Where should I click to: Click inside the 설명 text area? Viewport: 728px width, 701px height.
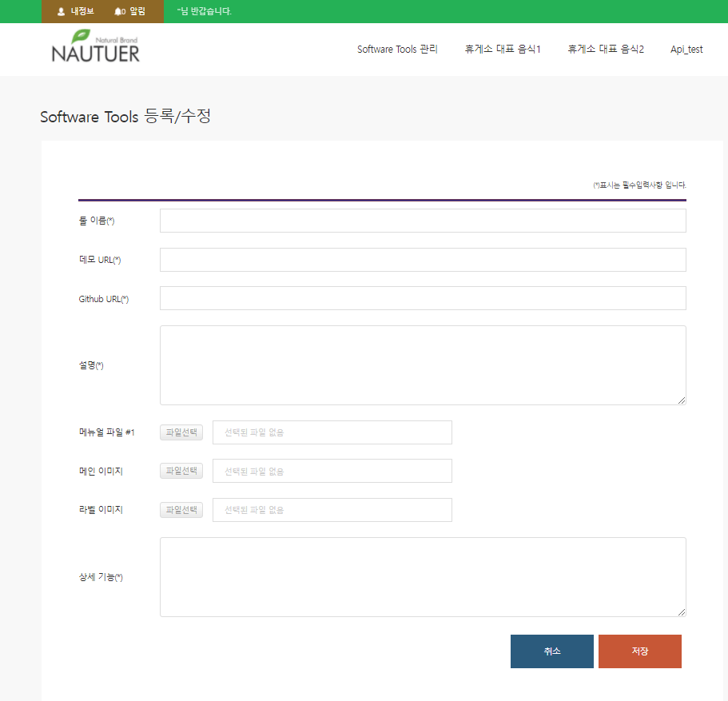pos(423,365)
